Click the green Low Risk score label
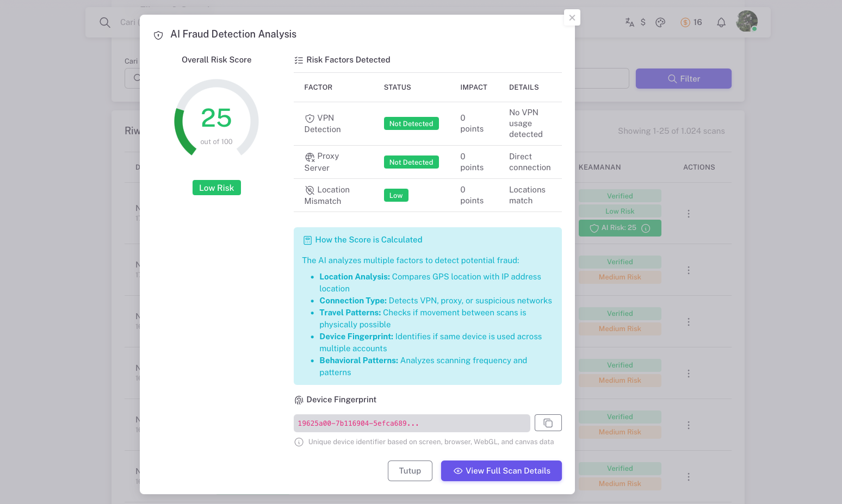 (x=216, y=188)
